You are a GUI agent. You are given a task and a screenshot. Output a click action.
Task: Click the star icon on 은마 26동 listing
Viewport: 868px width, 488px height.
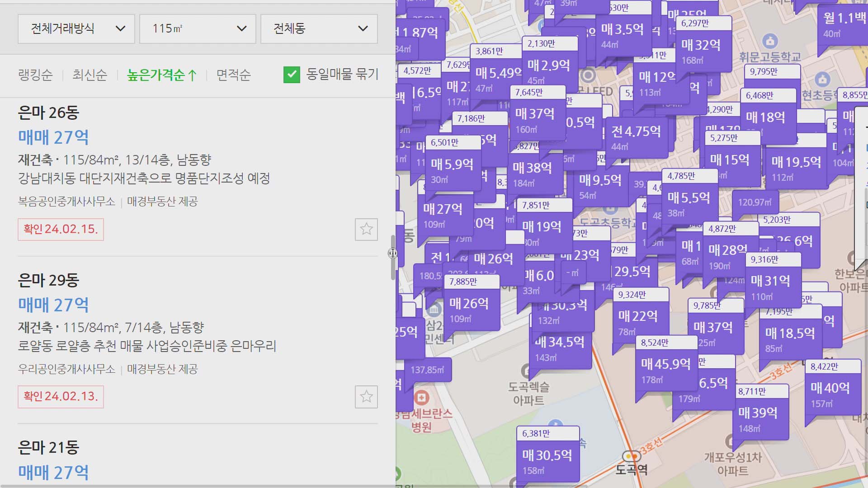coord(367,230)
